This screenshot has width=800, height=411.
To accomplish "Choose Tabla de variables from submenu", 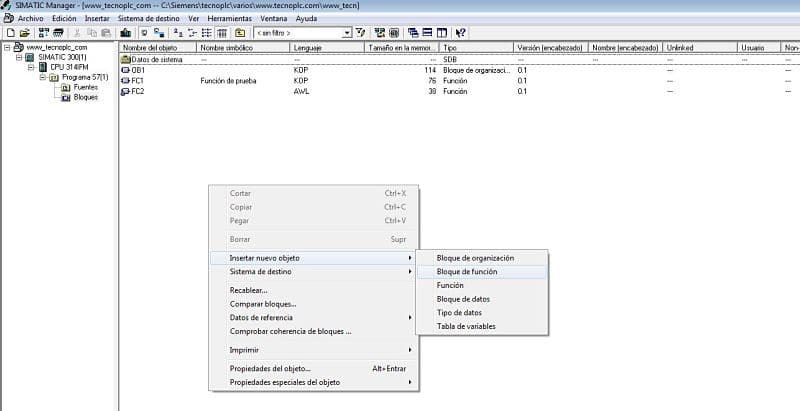I will 482,326.
